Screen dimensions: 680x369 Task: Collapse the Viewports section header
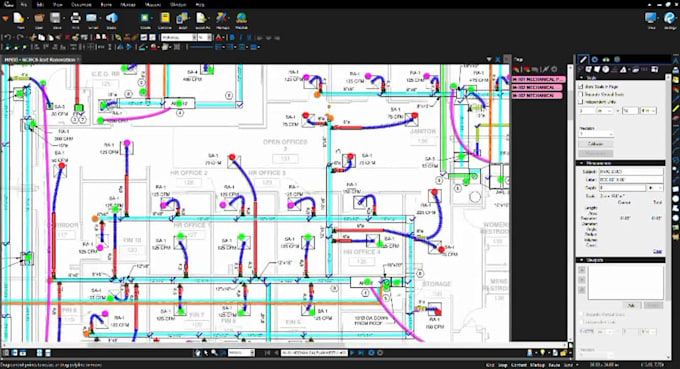coord(621,260)
